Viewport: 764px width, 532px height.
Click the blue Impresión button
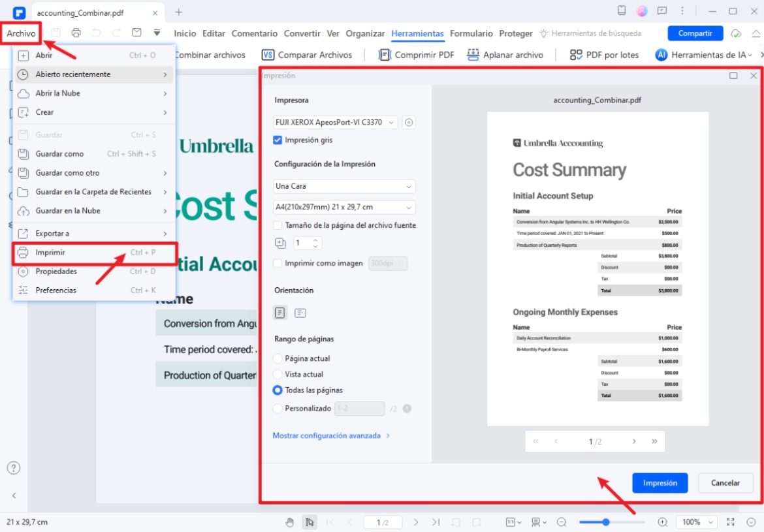point(660,483)
